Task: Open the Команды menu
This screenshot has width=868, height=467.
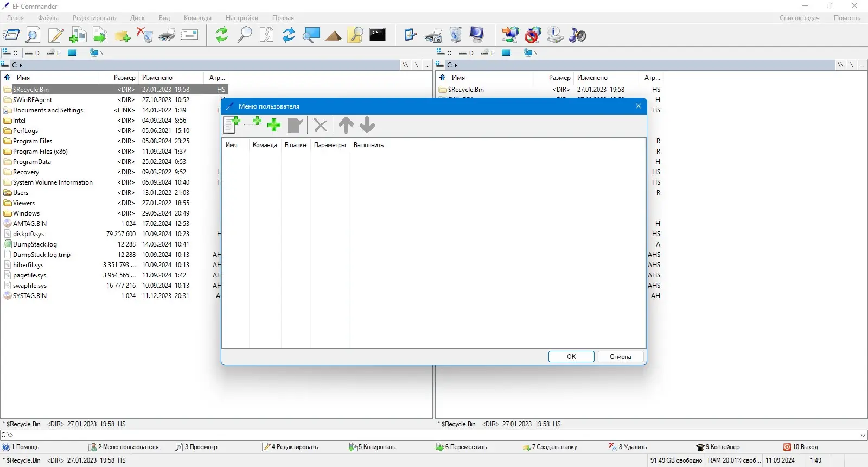Action: pyautogui.click(x=197, y=18)
